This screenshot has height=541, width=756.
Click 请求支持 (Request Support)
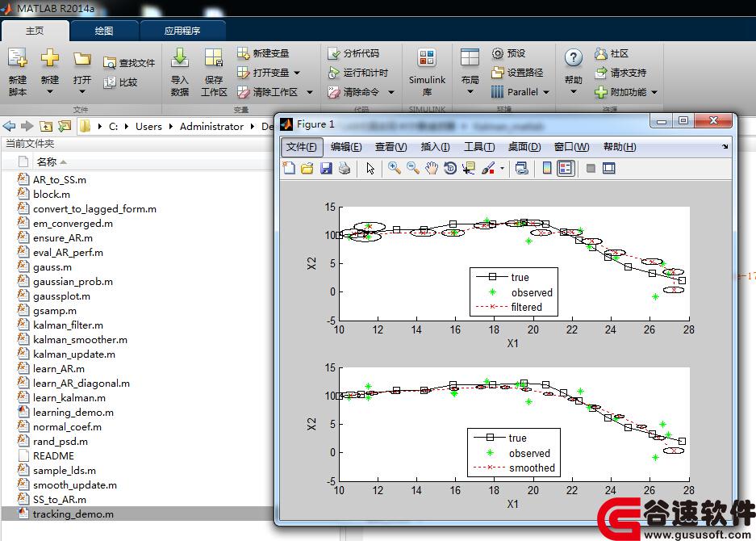click(x=620, y=73)
